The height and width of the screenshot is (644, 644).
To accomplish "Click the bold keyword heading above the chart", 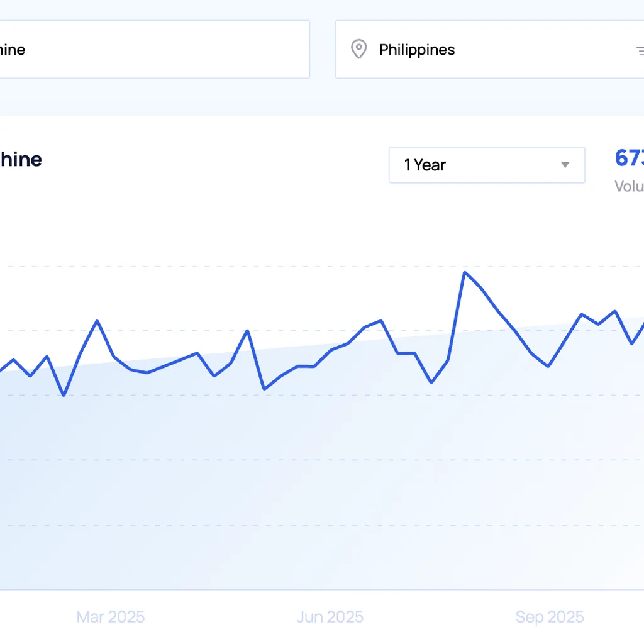I will (21, 159).
